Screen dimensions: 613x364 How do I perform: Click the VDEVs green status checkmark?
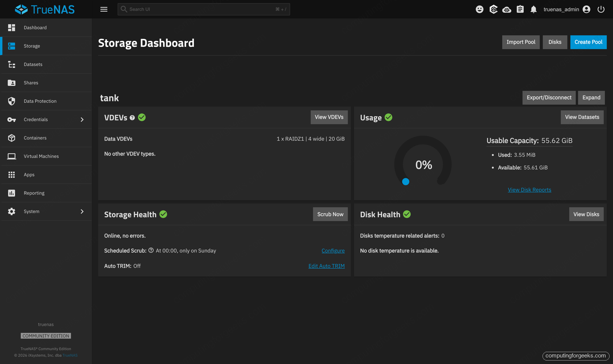pyautogui.click(x=142, y=117)
